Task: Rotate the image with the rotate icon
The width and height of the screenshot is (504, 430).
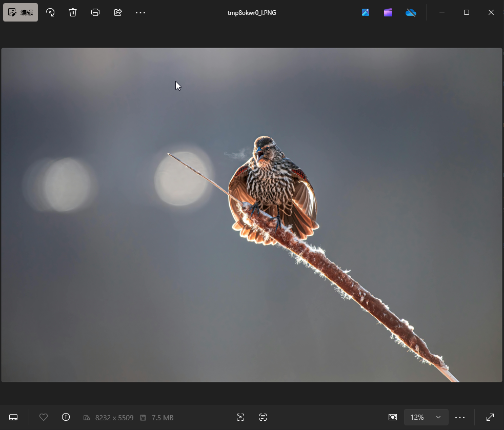Action: point(50,12)
